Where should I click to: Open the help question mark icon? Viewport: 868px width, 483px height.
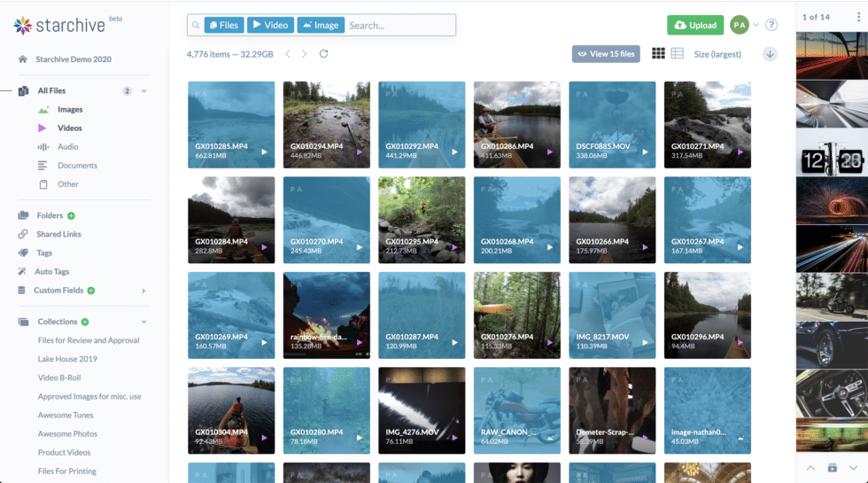click(x=771, y=25)
